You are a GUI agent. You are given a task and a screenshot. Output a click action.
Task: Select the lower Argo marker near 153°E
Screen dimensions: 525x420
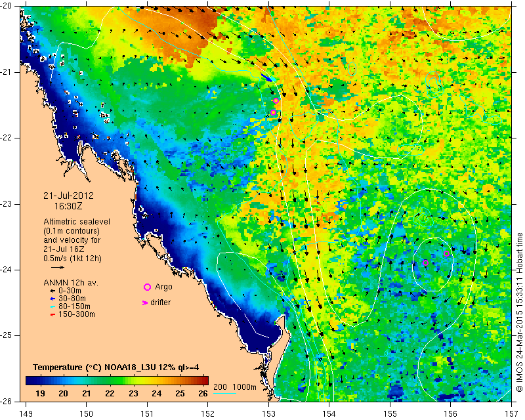(x=273, y=112)
